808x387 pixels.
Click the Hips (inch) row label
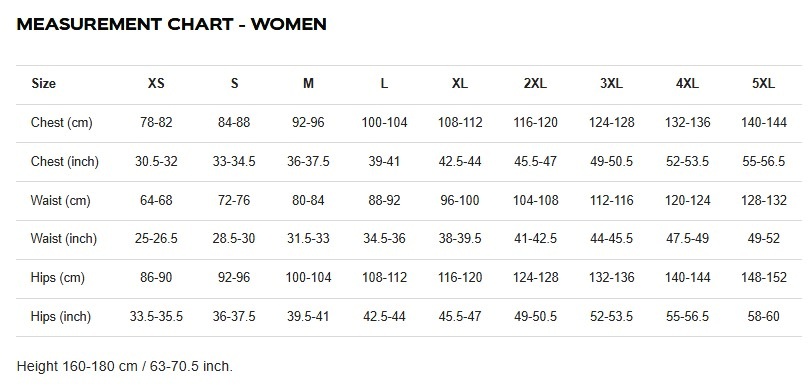click(61, 316)
